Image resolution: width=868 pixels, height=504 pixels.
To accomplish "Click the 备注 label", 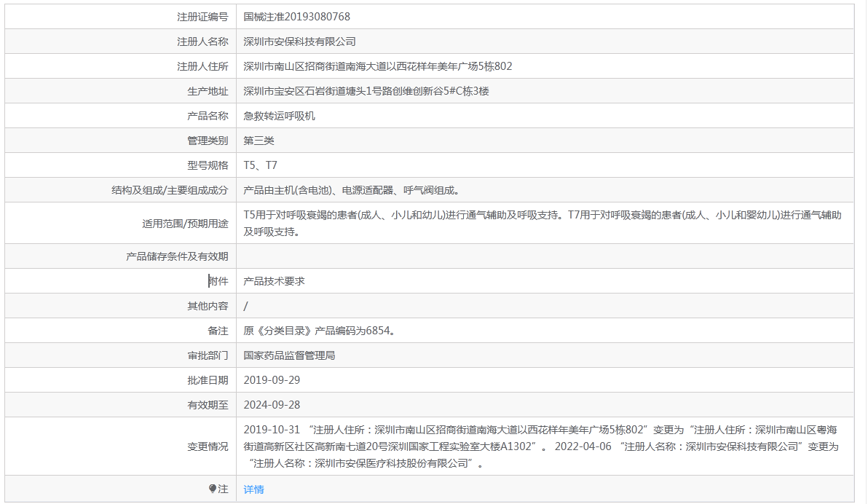I will click(x=218, y=331).
